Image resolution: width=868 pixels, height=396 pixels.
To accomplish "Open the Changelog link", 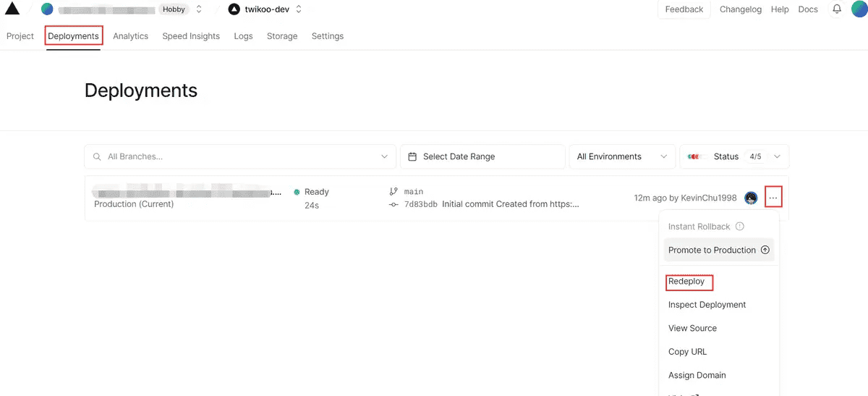I will tap(740, 9).
